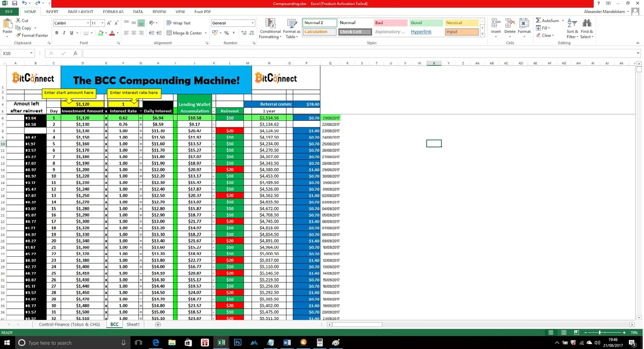Open AutoSum options dropdown arrow
The width and height of the screenshot is (644, 349).
point(562,21)
